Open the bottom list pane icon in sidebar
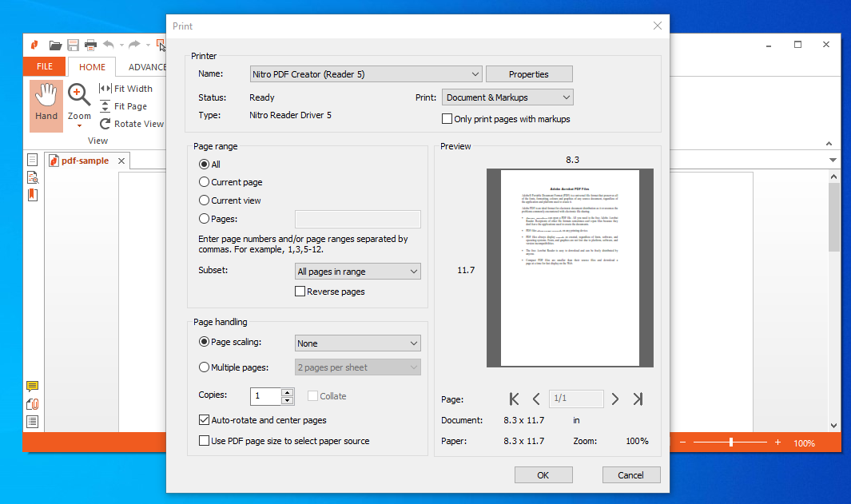 (x=33, y=422)
